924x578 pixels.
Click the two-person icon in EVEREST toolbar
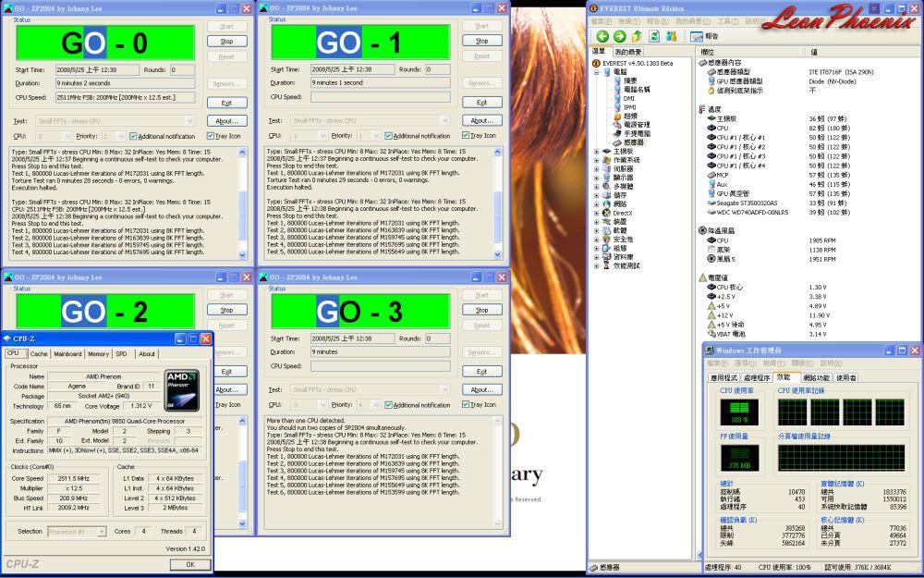[x=671, y=37]
